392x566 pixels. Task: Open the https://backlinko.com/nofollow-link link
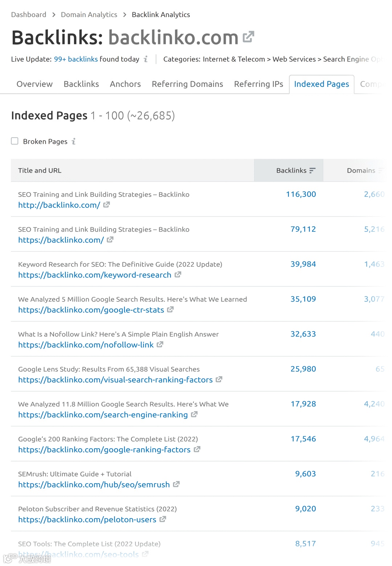click(86, 344)
